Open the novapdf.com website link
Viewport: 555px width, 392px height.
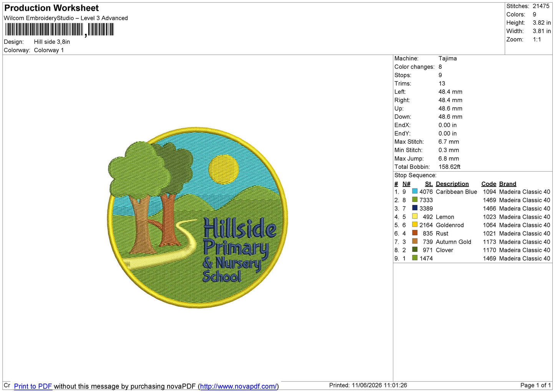[238, 386]
